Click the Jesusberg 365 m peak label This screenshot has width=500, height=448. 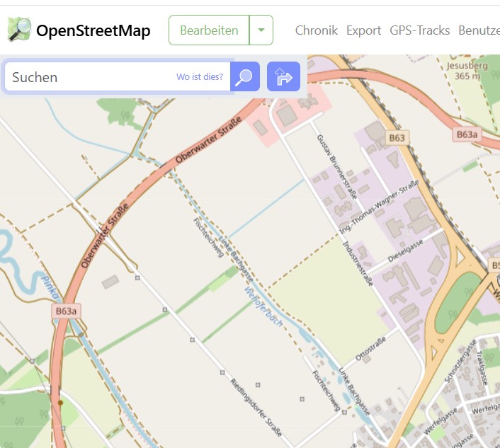pos(467,71)
